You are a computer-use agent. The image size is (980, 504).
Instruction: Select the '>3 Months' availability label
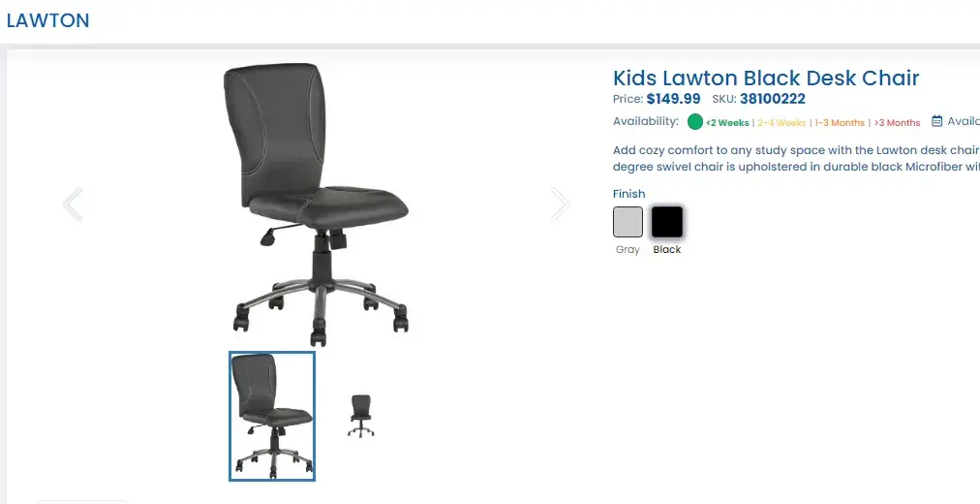click(x=897, y=123)
